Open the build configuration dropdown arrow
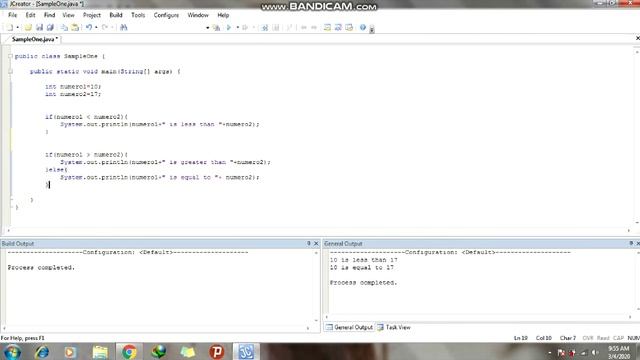The width and height of the screenshot is (640, 360). (x=207, y=28)
